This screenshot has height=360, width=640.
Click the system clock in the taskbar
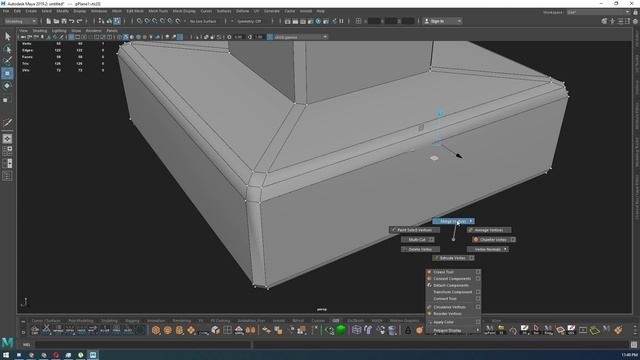click(x=630, y=355)
